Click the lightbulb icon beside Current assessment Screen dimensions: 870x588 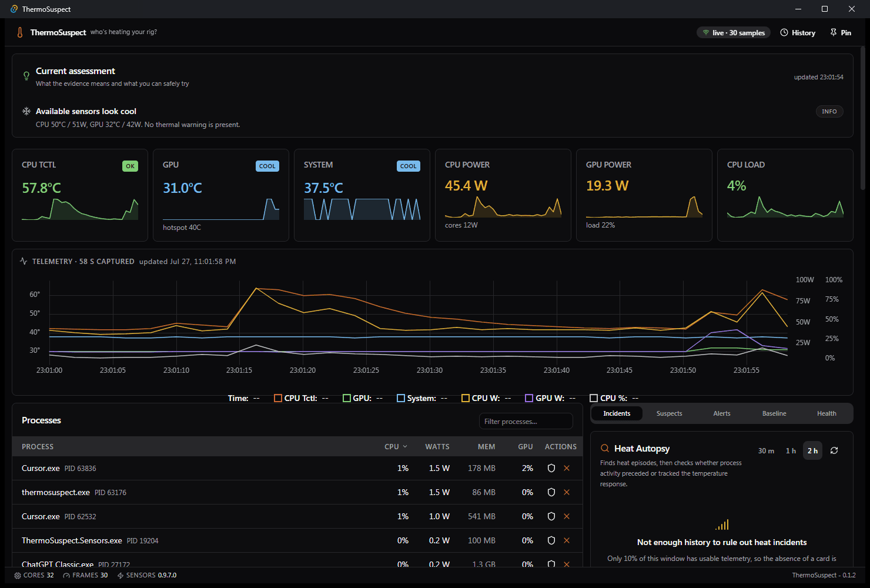click(26, 76)
